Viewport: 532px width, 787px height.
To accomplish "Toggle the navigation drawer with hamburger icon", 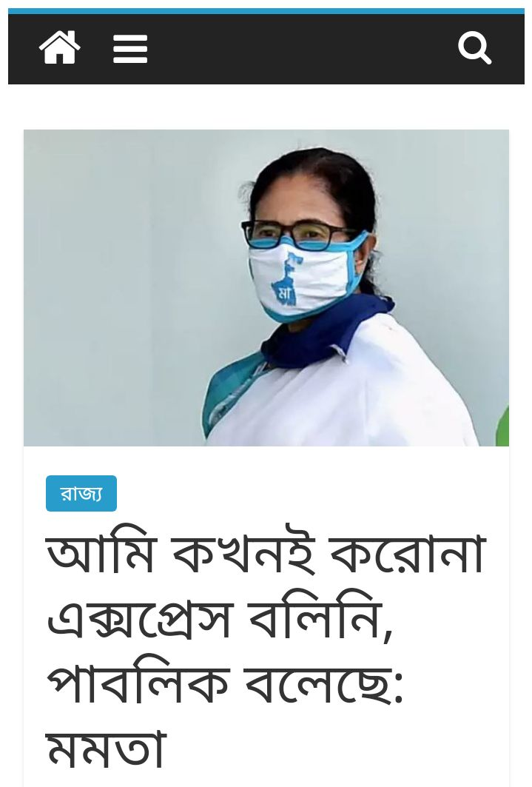I will pyautogui.click(x=130, y=49).
